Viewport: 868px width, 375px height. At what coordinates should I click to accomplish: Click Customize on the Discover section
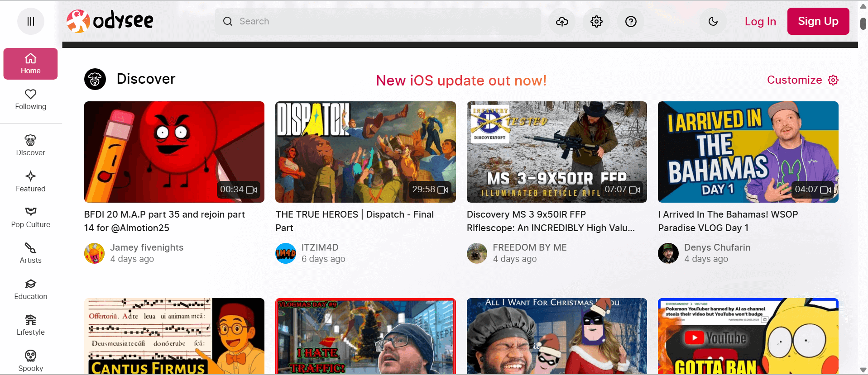click(802, 80)
